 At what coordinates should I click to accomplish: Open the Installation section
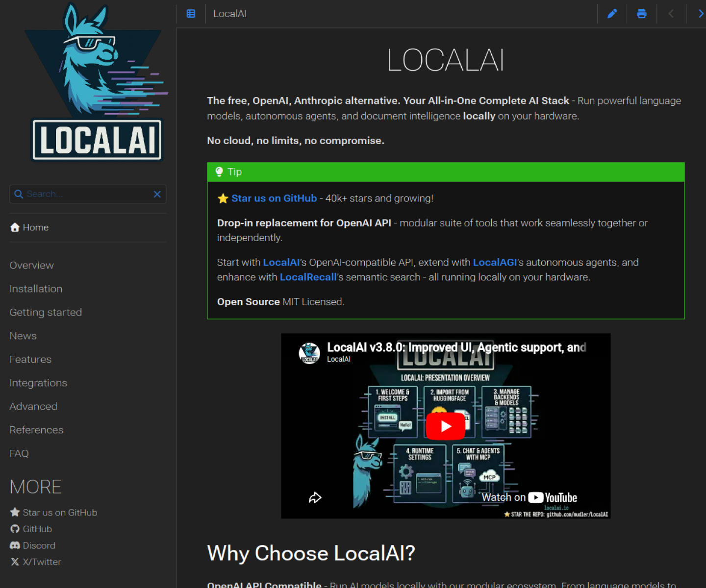coord(36,289)
